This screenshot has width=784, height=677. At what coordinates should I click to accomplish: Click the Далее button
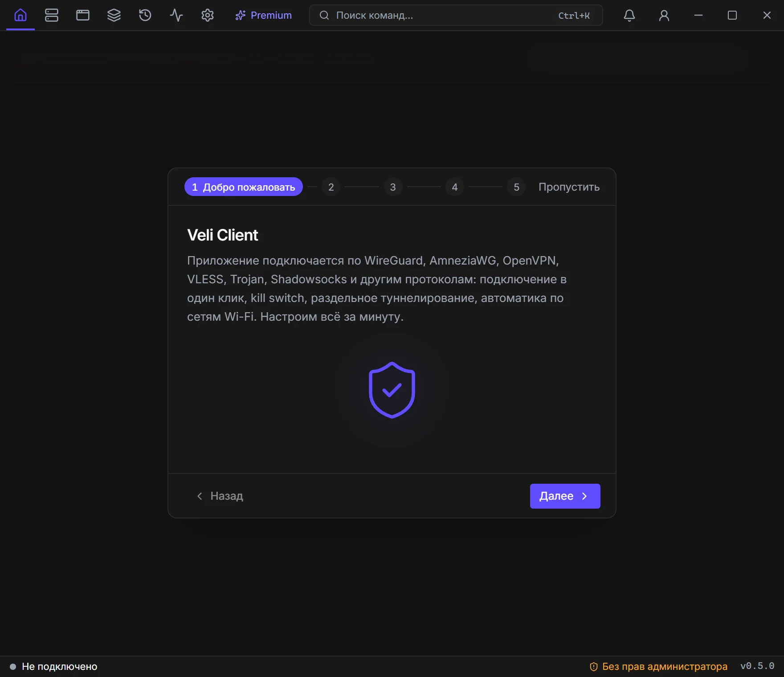[565, 496]
